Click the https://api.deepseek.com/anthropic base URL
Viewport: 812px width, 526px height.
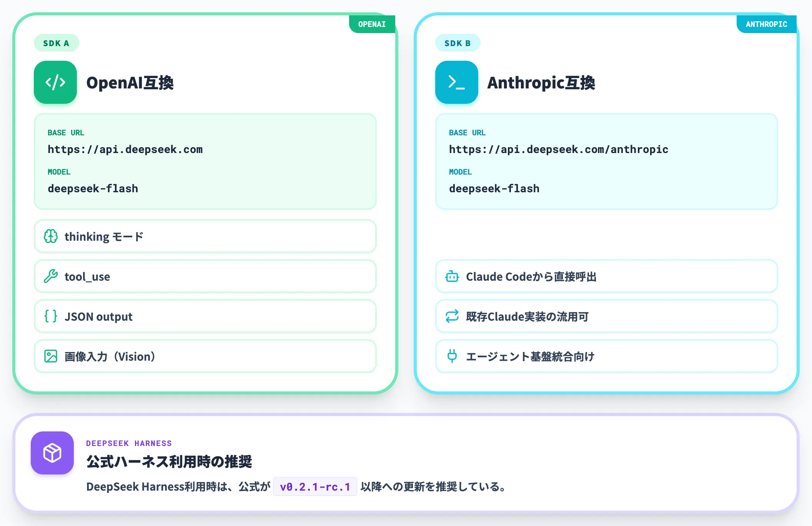tap(559, 149)
